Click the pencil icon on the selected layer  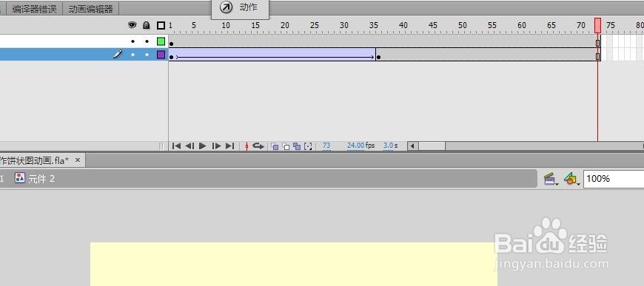coord(118,54)
